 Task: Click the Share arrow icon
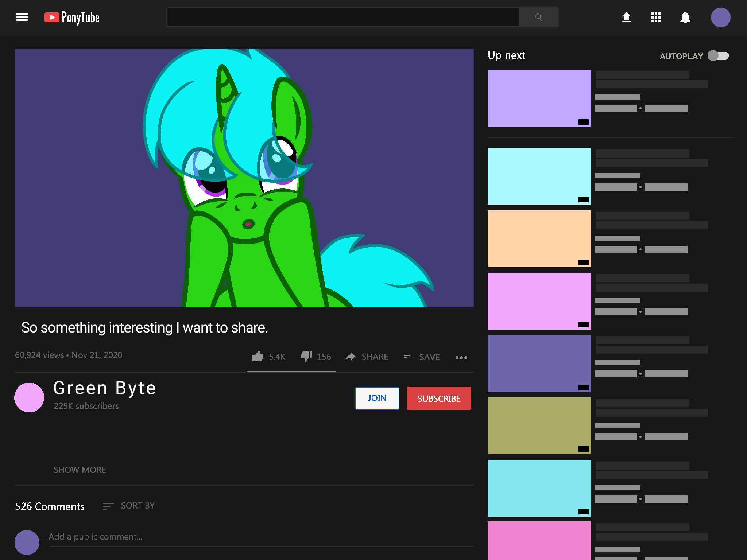pyautogui.click(x=351, y=357)
